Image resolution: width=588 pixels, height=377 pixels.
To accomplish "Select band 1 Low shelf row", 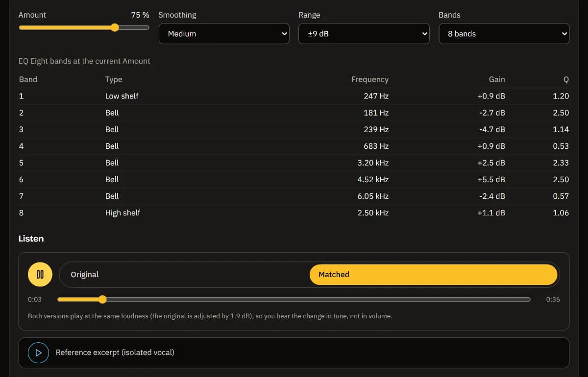I will [x=294, y=96].
